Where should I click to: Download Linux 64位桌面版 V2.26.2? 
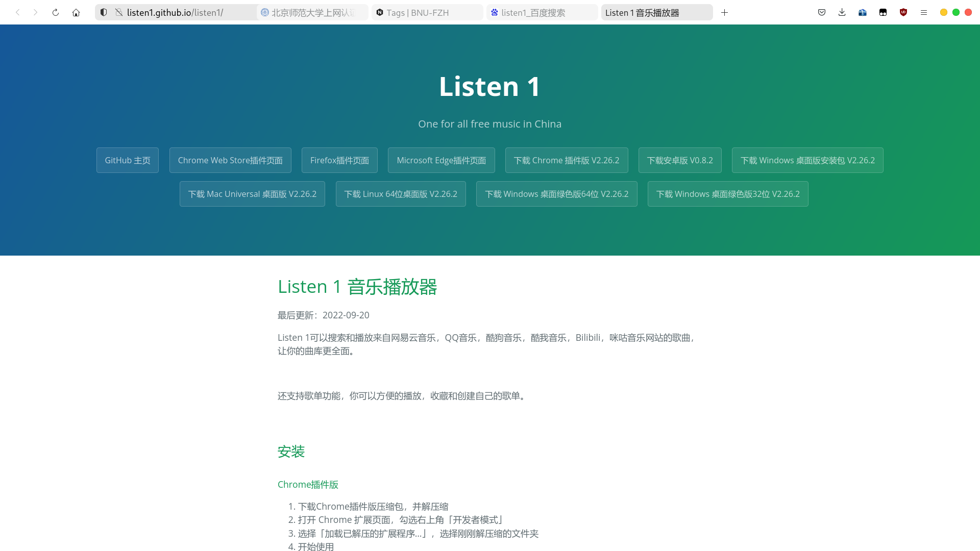401,194
